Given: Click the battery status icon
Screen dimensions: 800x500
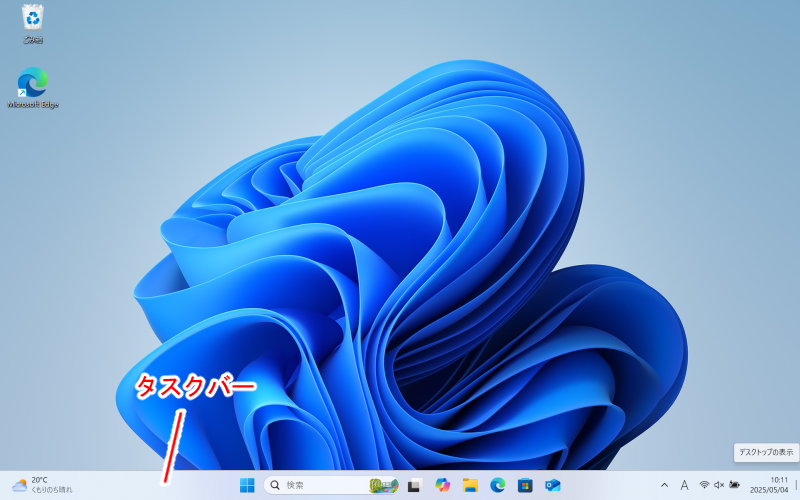Looking at the screenshot, I should [734, 485].
